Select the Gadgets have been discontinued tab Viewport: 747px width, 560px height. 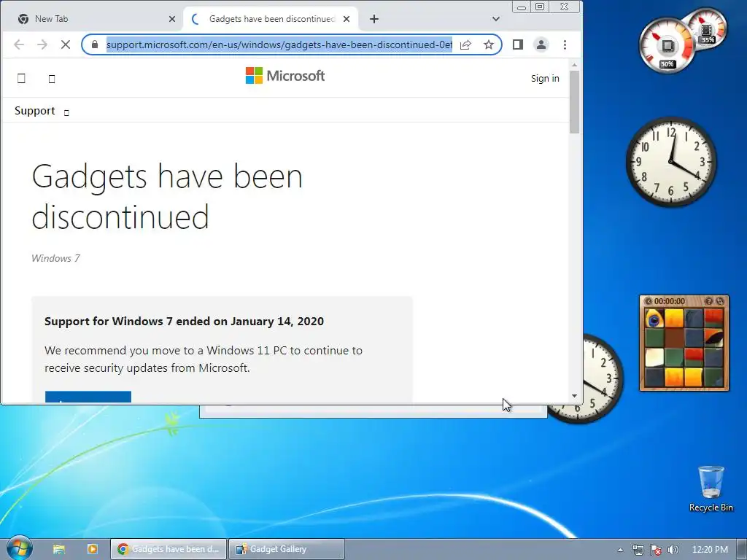[271, 19]
